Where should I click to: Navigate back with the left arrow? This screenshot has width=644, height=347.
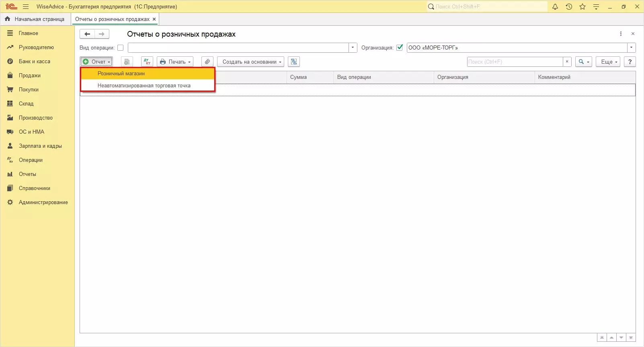click(87, 34)
